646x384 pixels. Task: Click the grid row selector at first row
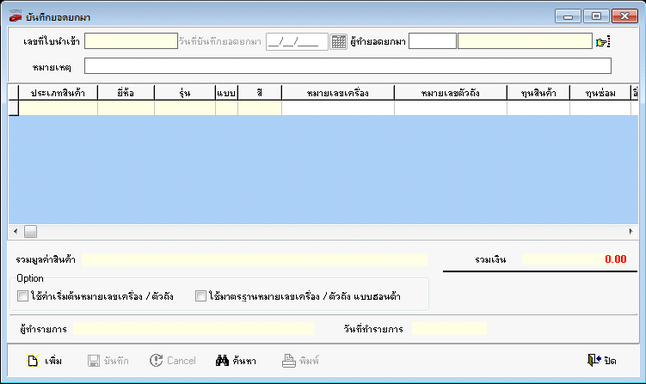(x=14, y=108)
